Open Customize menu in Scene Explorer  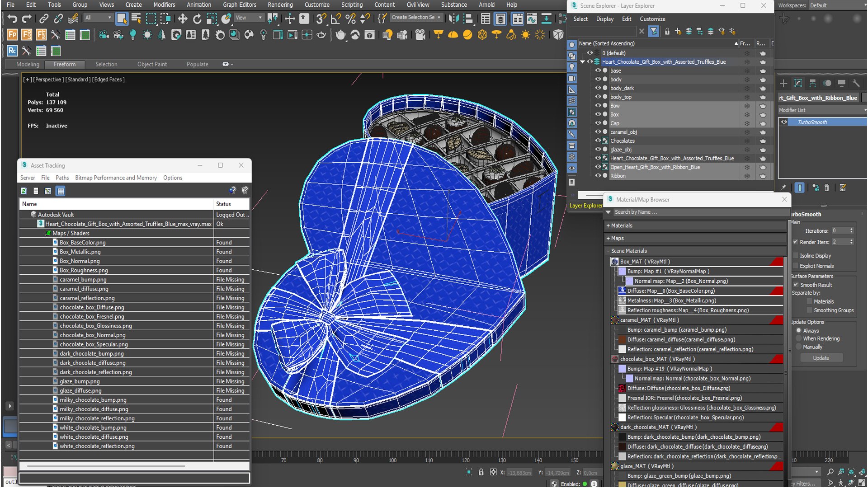[x=652, y=19]
